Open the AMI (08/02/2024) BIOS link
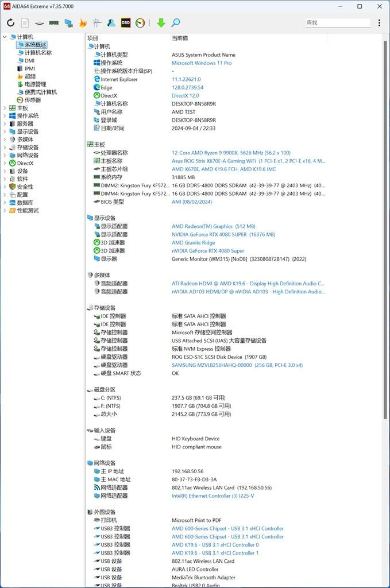Viewport: 390px width, 588px height. (192, 202)
